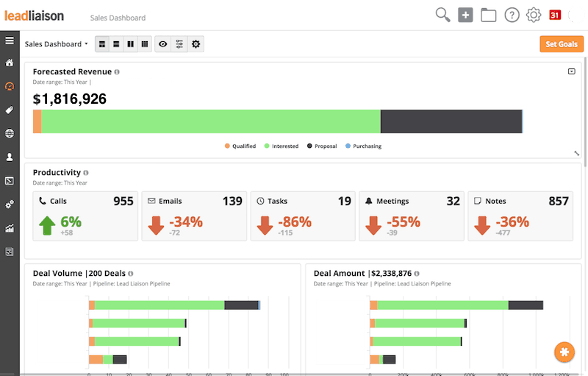
Task: Open the Calls productivity card
Action: [x=85, y=216]
